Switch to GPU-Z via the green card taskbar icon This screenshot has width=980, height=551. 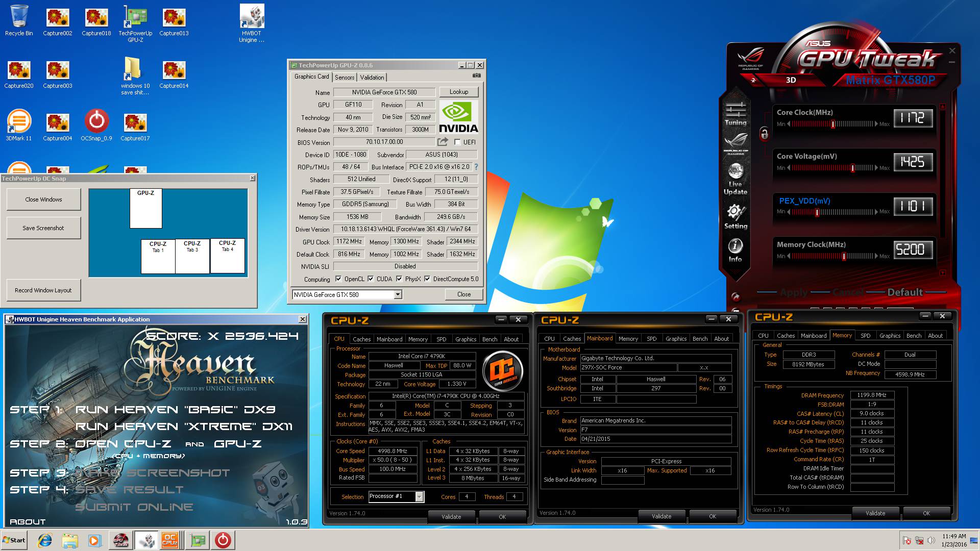click(x=198, y=540)
